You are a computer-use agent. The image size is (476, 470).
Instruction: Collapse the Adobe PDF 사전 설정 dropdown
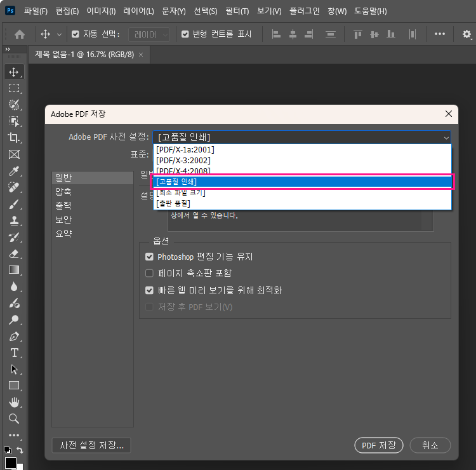click(446, 137)
